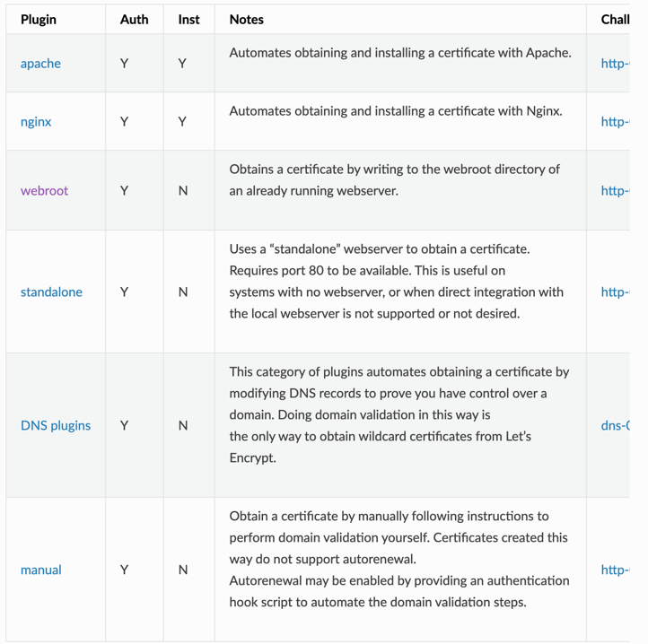Click the Auth column header
Screen dimensions: 648x644
[134, 20]
